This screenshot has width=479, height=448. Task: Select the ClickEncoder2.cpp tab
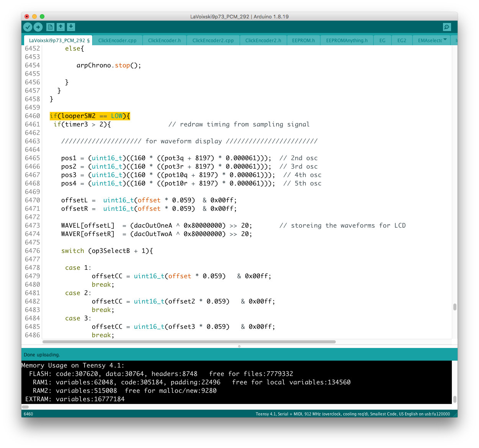pos(213,40)
